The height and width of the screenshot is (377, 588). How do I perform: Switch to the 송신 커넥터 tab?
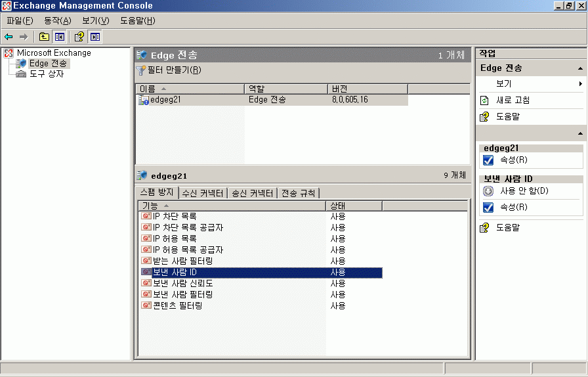click(253, 193)
